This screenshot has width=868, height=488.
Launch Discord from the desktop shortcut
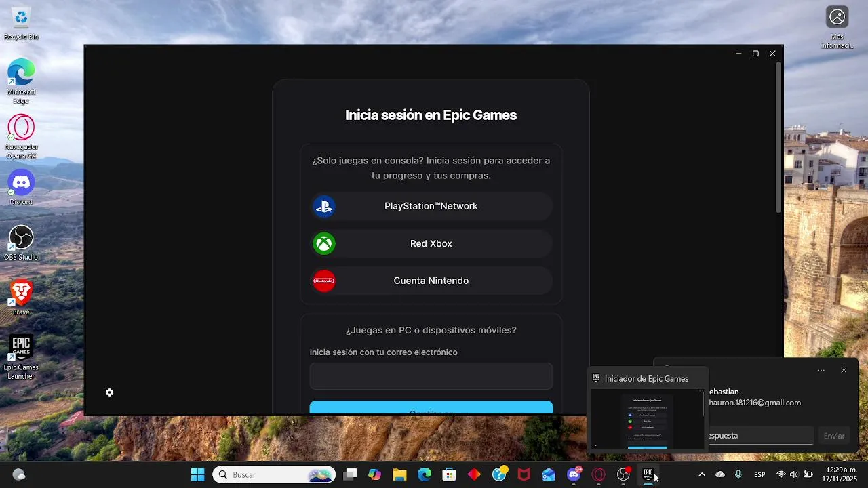[21, 188]
